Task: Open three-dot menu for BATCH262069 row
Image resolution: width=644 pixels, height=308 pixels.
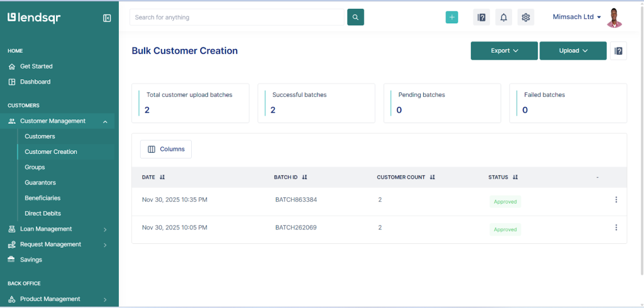Action: pos(616,228)
